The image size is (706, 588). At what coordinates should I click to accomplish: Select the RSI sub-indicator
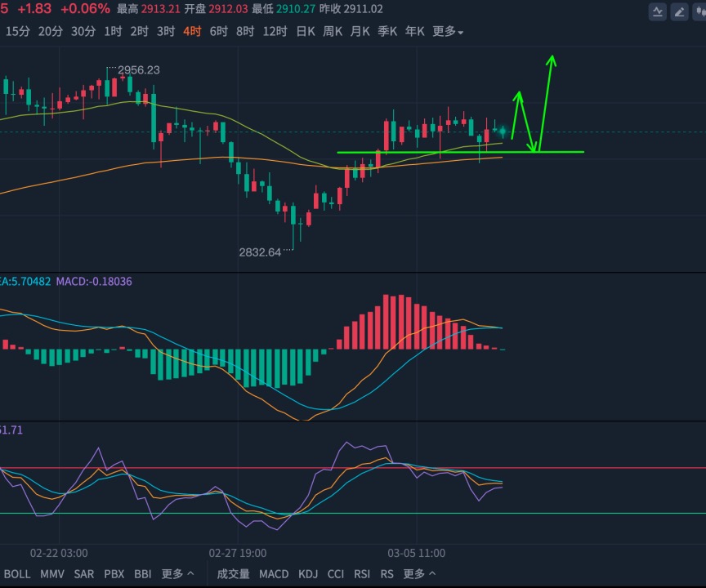click(362, 574)
